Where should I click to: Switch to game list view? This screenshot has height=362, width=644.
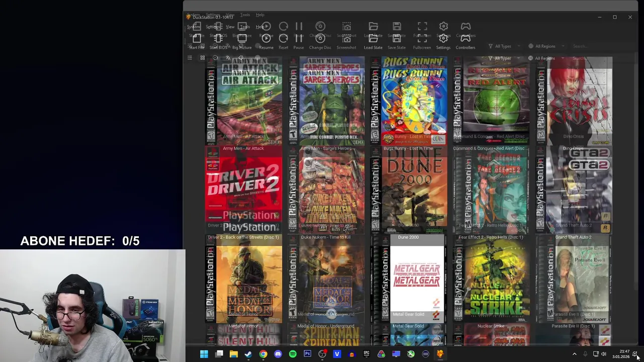coord(190,58)
